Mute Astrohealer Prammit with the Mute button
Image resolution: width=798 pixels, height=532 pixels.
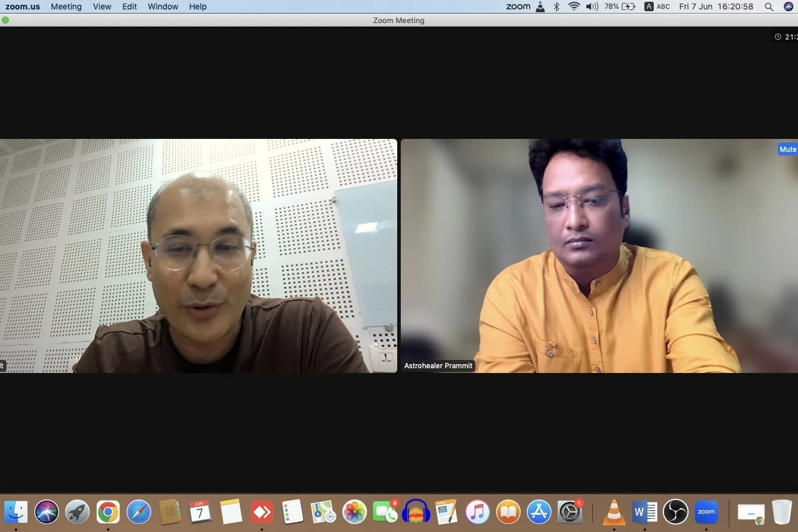787,149
